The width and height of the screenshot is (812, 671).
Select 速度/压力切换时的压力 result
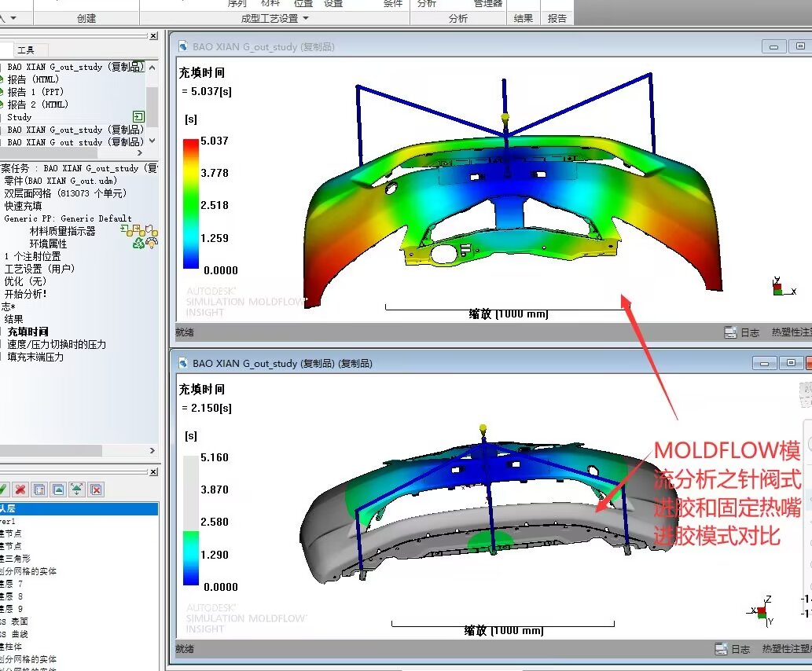[57, 344]
